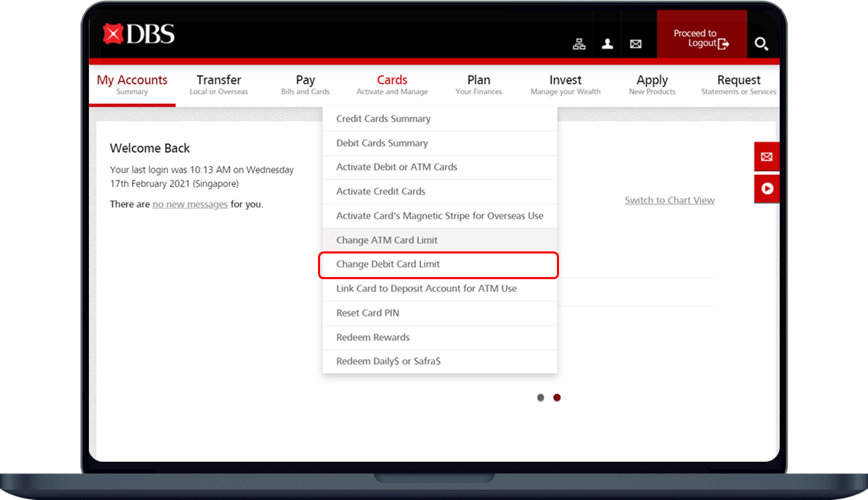The height and width of the screenshot is (500, 868).
Task: Open the sitemap icon in header
Action: coord(578,44)
